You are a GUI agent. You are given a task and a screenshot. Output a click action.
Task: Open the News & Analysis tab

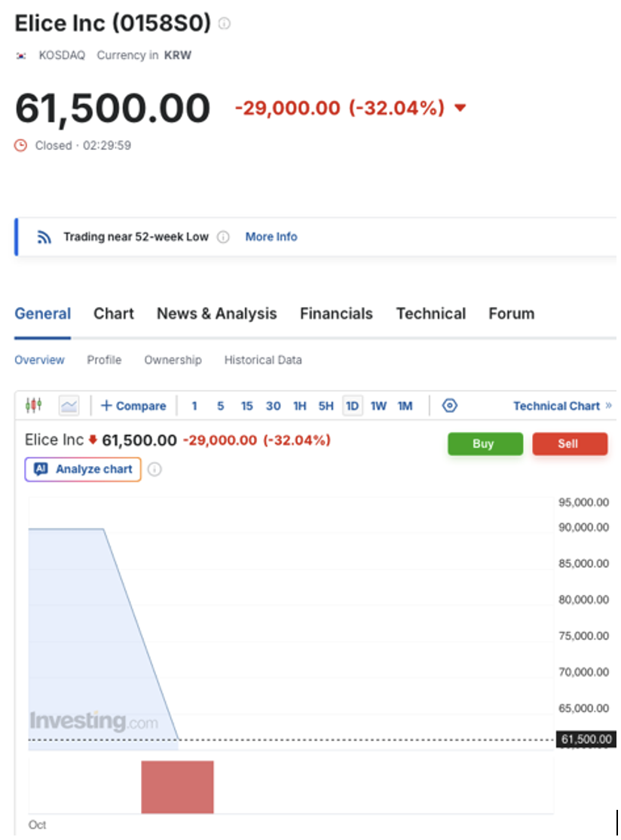click(x=216, y=314)
